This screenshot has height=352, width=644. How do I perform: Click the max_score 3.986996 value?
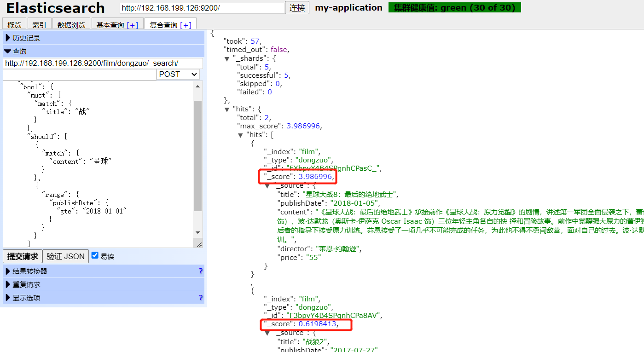(x=303, y=126)
